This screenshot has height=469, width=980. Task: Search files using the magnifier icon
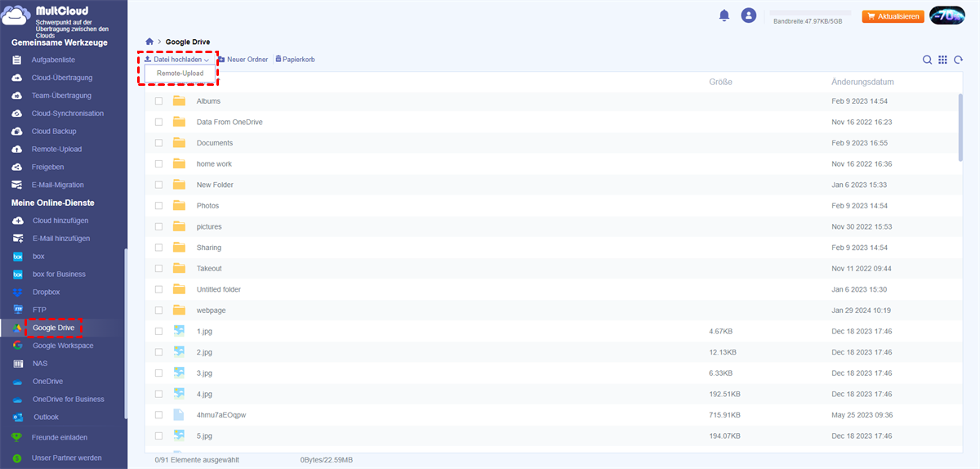(x=927, y=60)
